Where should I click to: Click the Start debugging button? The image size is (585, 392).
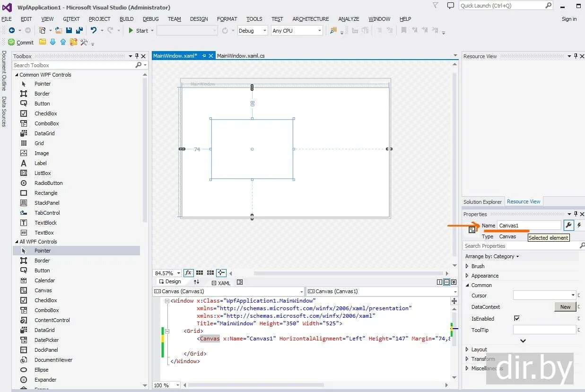point(138,30)
